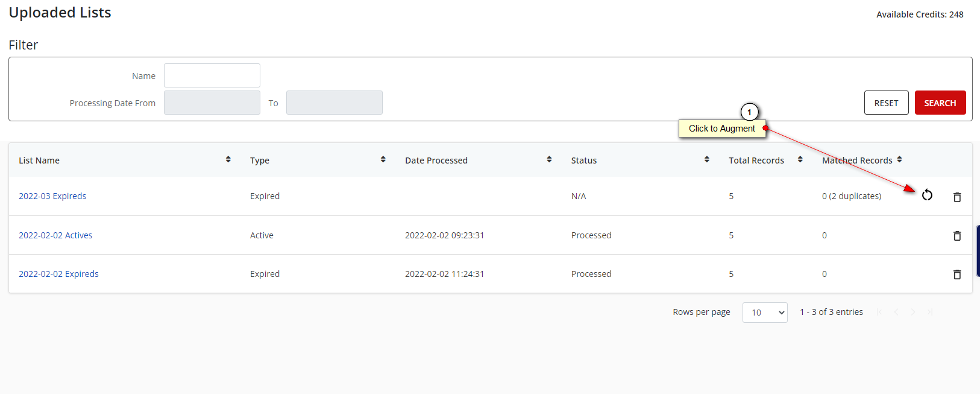Sort by Type column arrows
This screenshot has height=394, width=980.
383,159
